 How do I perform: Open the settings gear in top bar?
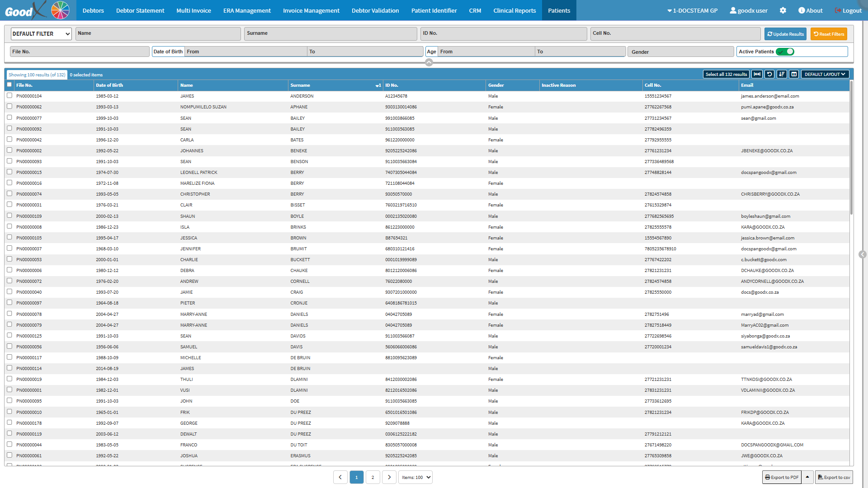coord(783,10)
